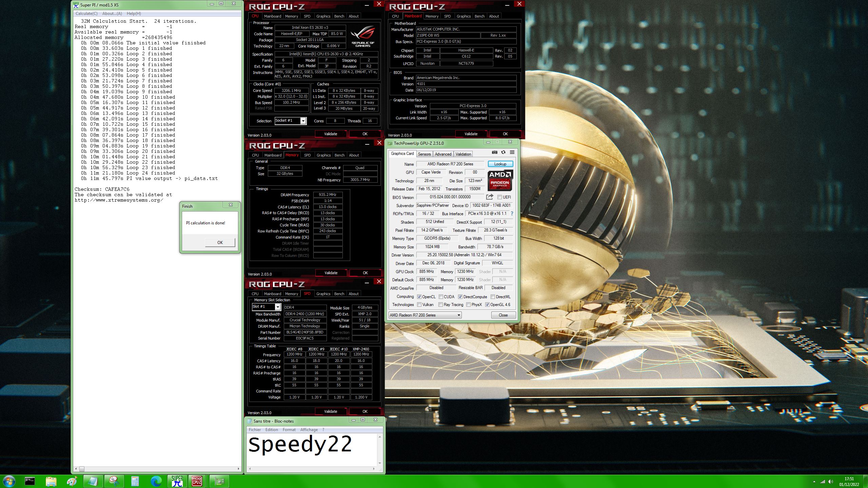Open Windows Explorer from the taskbar
This screenshot has height=488, width=868.
click(51, 481)
